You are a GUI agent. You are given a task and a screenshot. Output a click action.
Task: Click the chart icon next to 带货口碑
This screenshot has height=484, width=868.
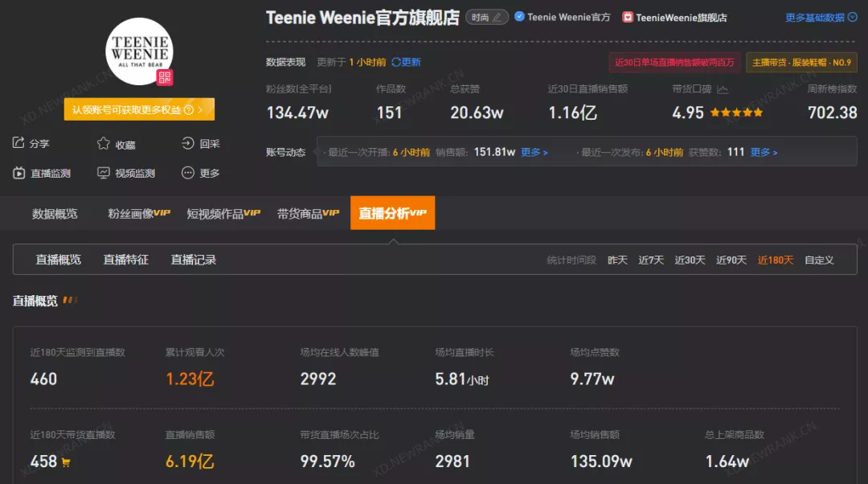(x=723, y=89)
